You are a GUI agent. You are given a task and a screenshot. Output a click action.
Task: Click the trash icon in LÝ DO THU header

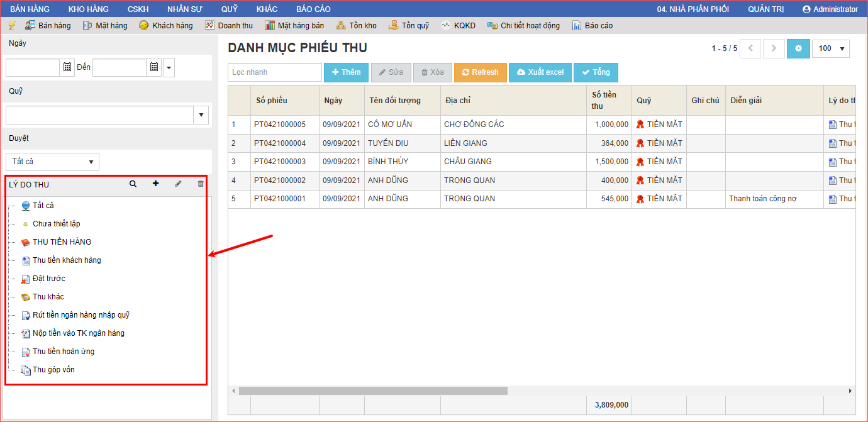pyautogui.click(x=201, y=184)
